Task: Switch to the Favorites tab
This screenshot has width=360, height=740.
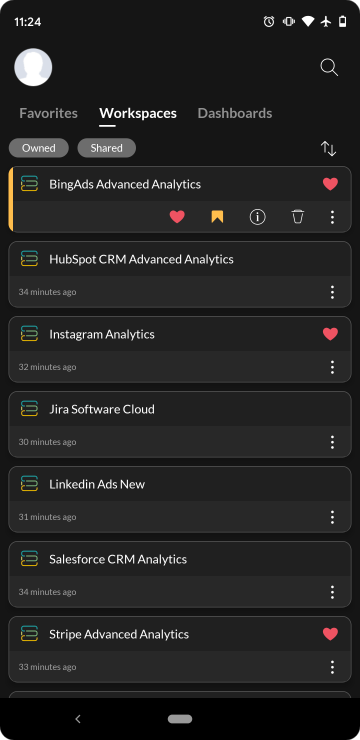Action: pyautogui.click(x=49, y=113)
